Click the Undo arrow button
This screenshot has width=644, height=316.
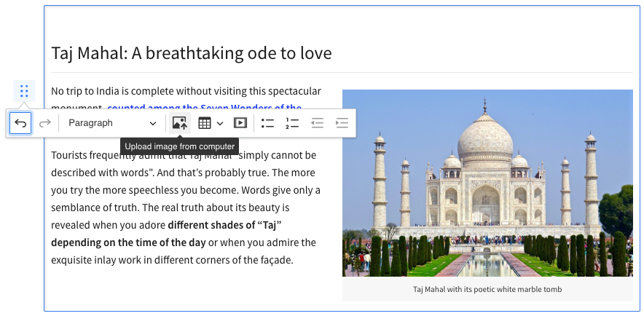click(20, 123)
